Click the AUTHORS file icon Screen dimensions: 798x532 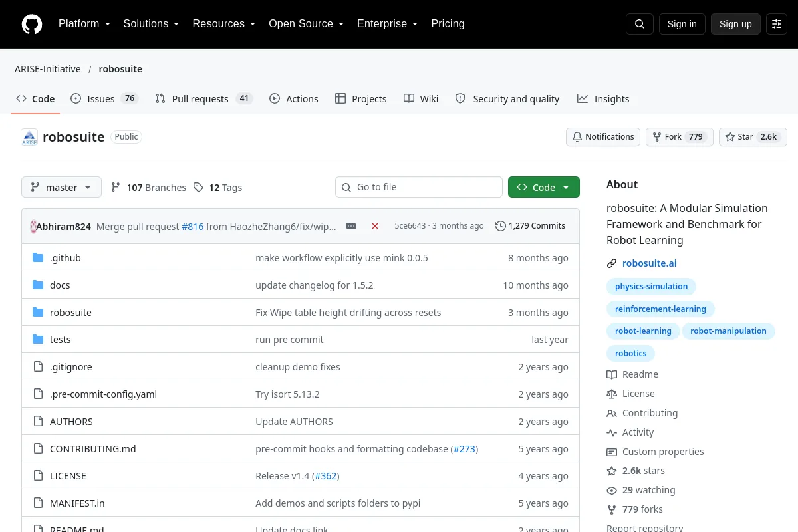click(x=38, y=422)
